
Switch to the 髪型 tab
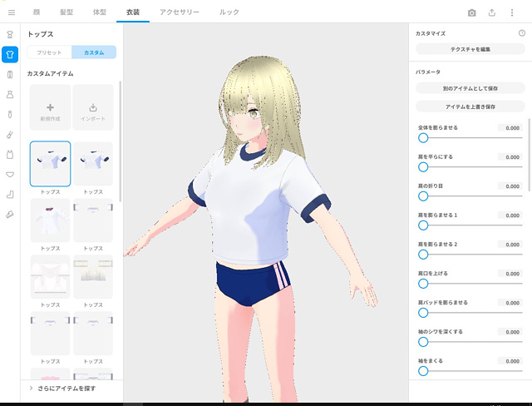66,12
